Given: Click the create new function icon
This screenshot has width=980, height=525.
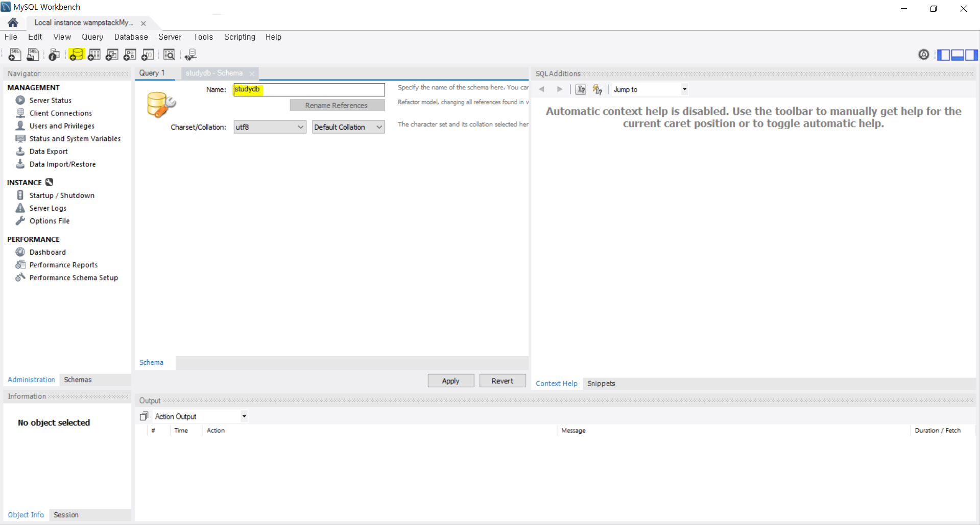Looking at the screenshot, I should (x=148, y=55).
